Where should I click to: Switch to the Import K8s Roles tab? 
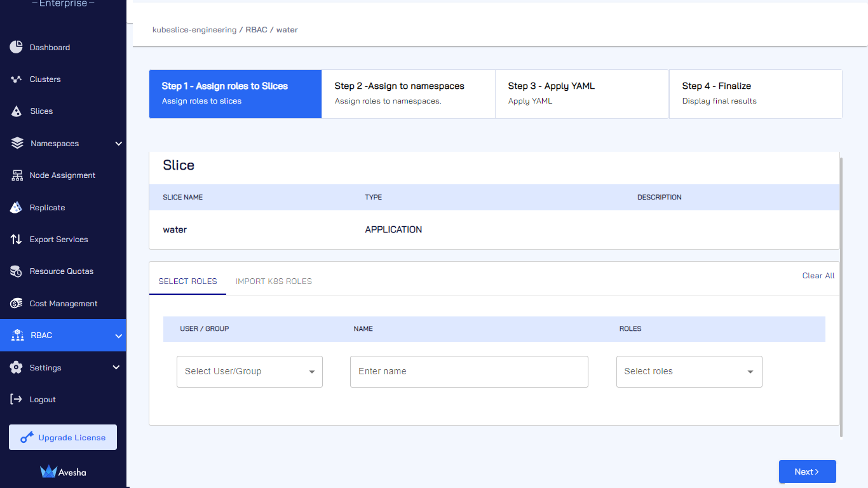274,281
